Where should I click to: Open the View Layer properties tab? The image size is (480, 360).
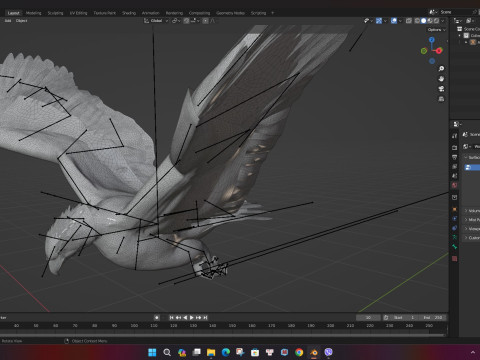coord(455,166)
